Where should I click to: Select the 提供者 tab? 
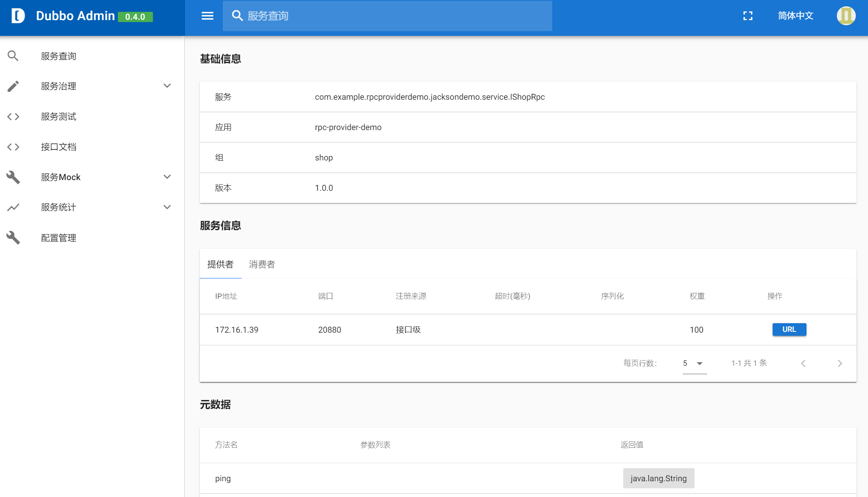221,264
